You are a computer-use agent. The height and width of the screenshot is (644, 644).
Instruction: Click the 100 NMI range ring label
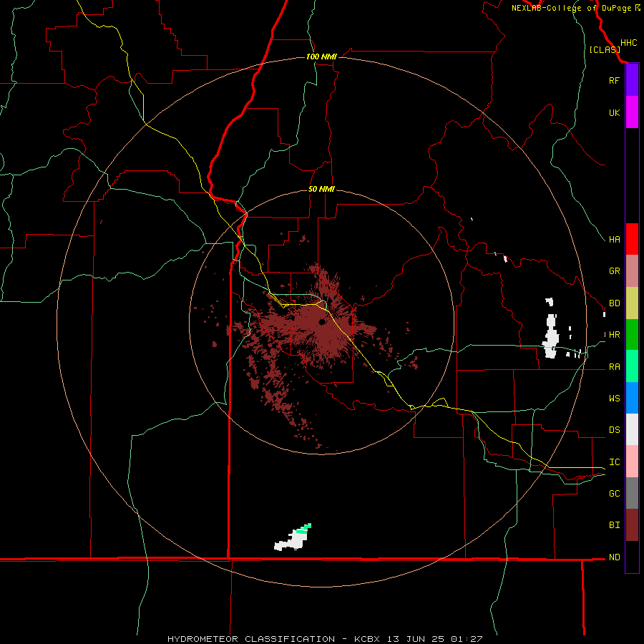pyautogui.click(x=321, y=57)
